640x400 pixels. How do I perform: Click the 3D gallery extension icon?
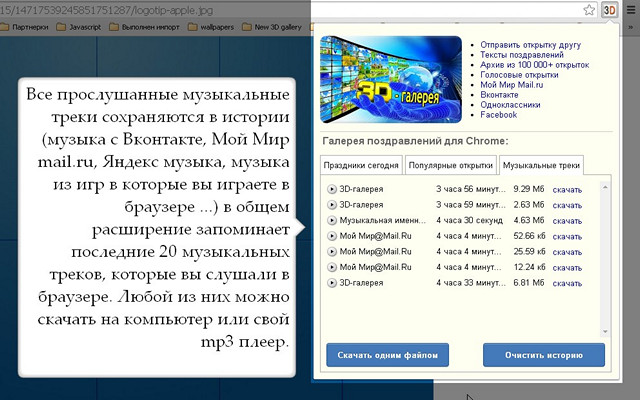[610, 10]
